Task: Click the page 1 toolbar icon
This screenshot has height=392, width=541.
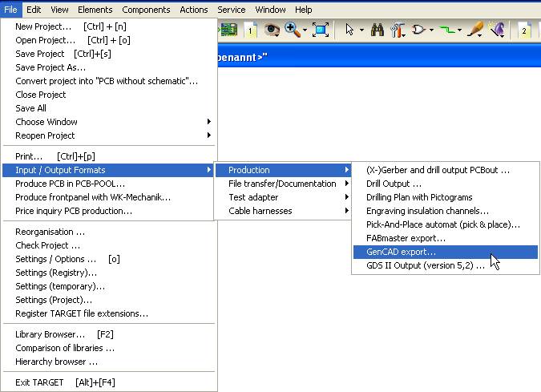Action: click(x=250, y=30)
